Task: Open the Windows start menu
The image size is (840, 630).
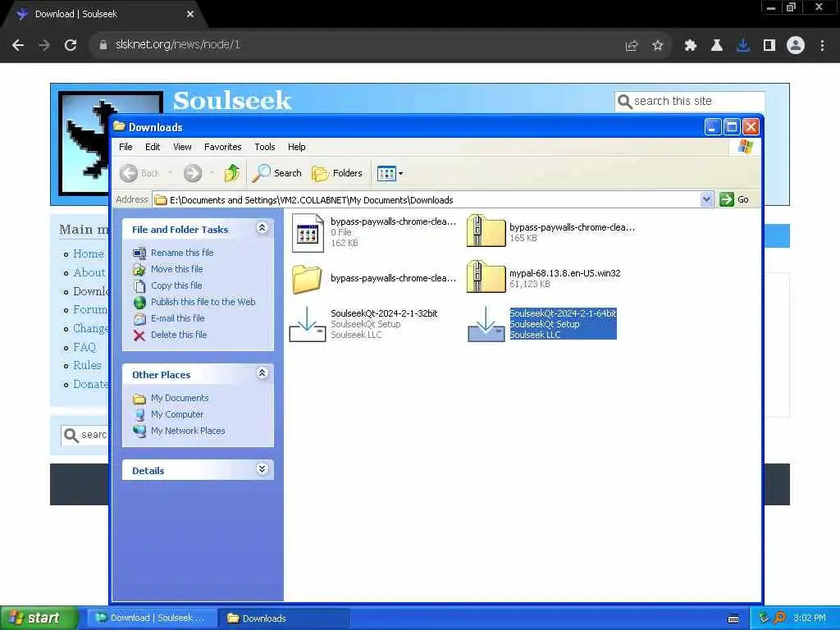Action: [x=39, y=618]
